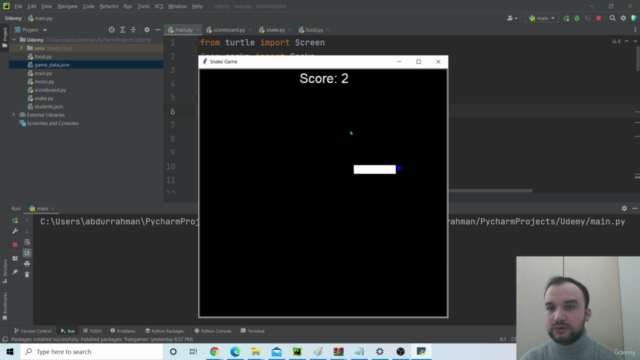The height and width of the screenshot is (360, 640).
Task: Open the Python Console tool window
Action: pyautogui.click(x=213, y=331)
